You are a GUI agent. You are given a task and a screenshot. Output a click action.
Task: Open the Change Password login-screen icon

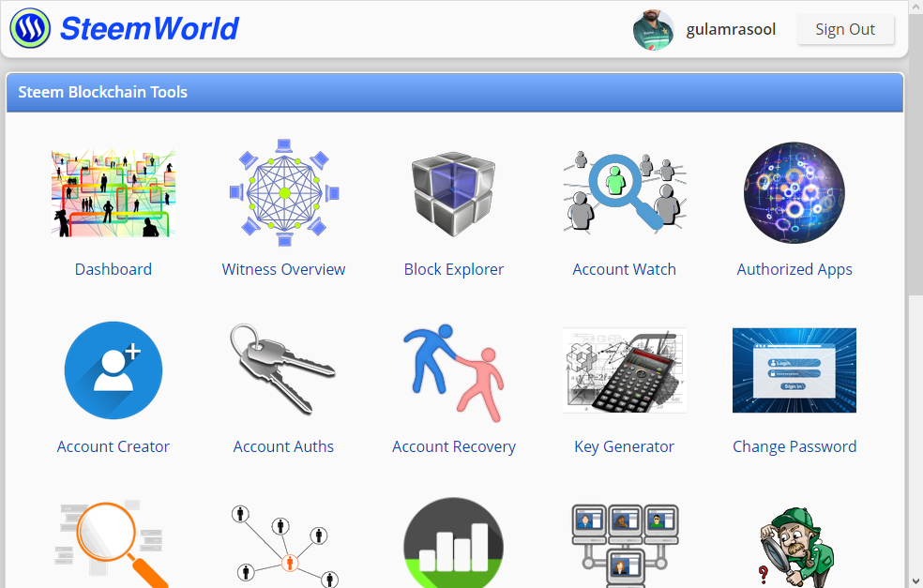point(794,370)
